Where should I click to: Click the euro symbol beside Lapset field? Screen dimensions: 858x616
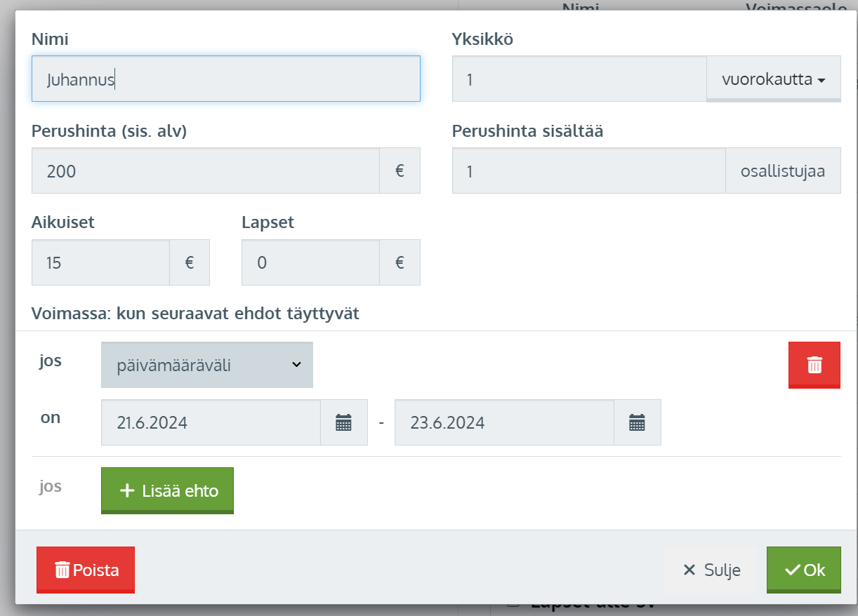pos(400,262)
